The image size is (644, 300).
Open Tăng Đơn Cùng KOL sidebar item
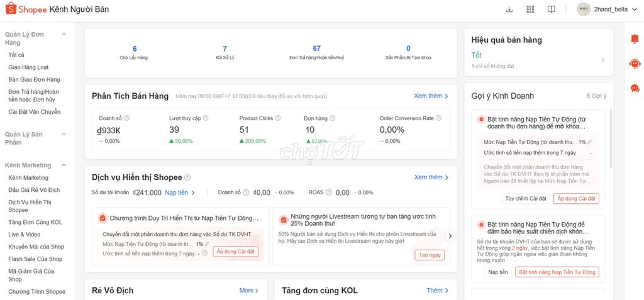point(35,223)
